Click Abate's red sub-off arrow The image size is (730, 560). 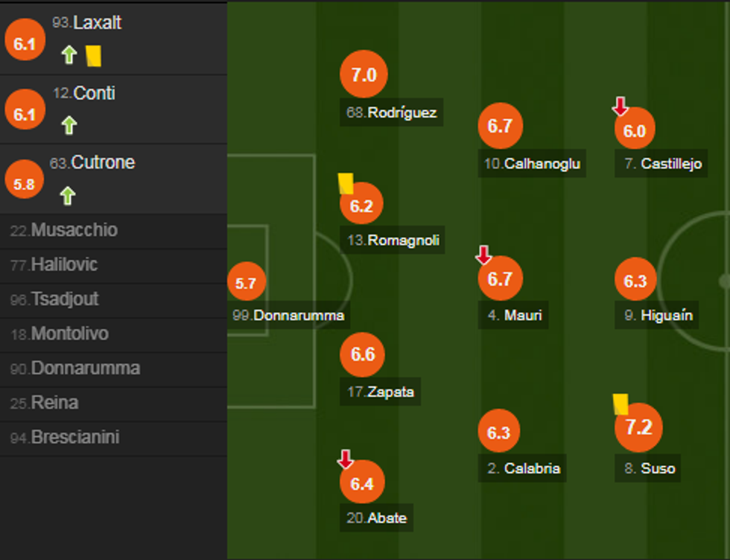pyautogui.click(x=346, y=459)
